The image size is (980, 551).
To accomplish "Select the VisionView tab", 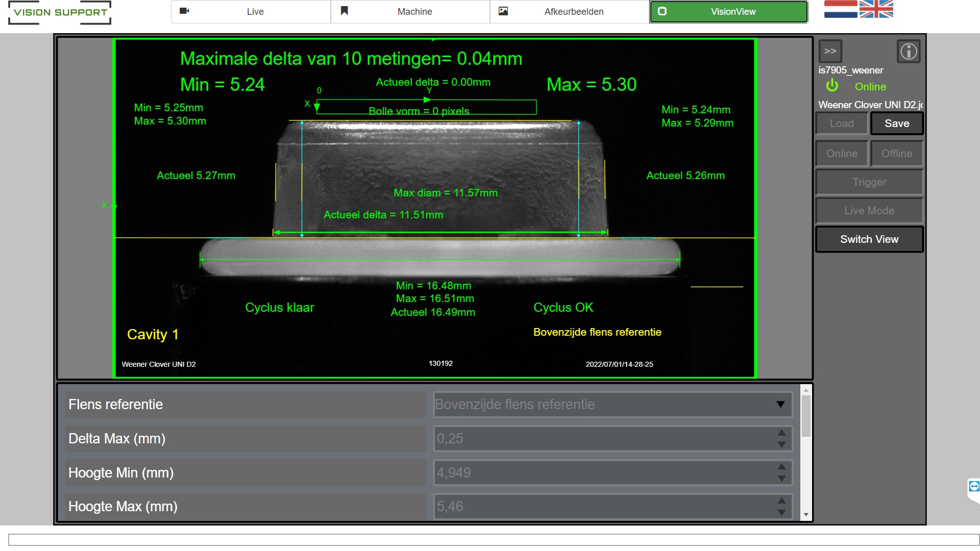I will coord(728,12).
